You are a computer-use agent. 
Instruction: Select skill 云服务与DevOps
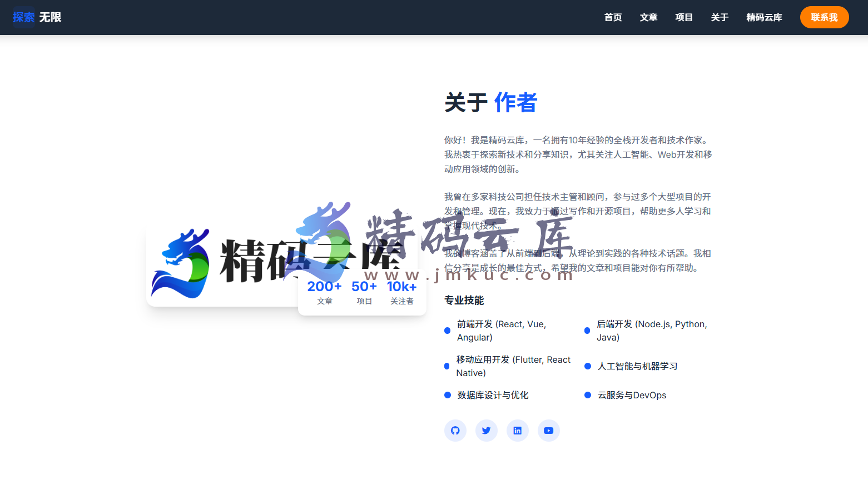click(626, 395)
